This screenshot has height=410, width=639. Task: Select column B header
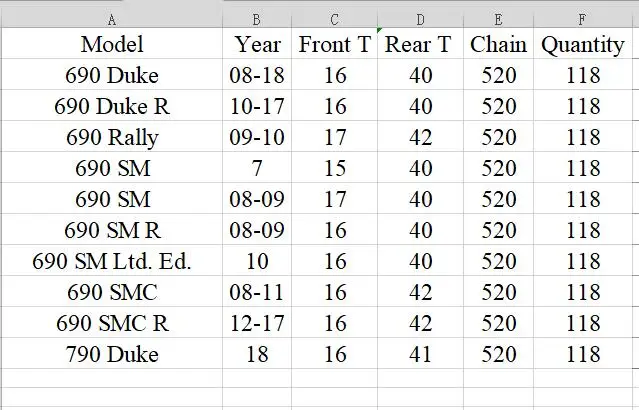pos(257,20)
